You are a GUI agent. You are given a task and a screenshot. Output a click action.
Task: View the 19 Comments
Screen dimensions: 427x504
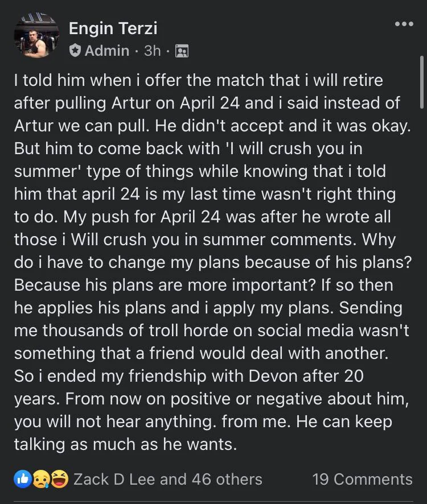(x=362, y=480)
